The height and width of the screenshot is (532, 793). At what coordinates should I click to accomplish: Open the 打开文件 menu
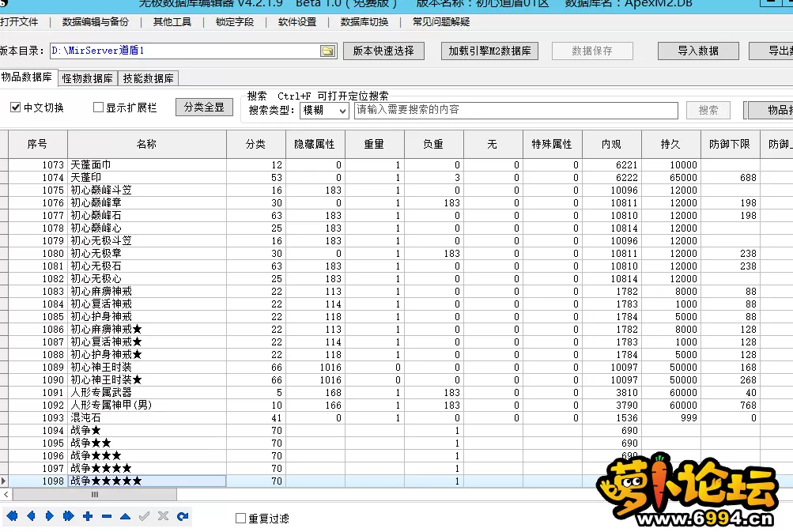[x=19, y=22]
